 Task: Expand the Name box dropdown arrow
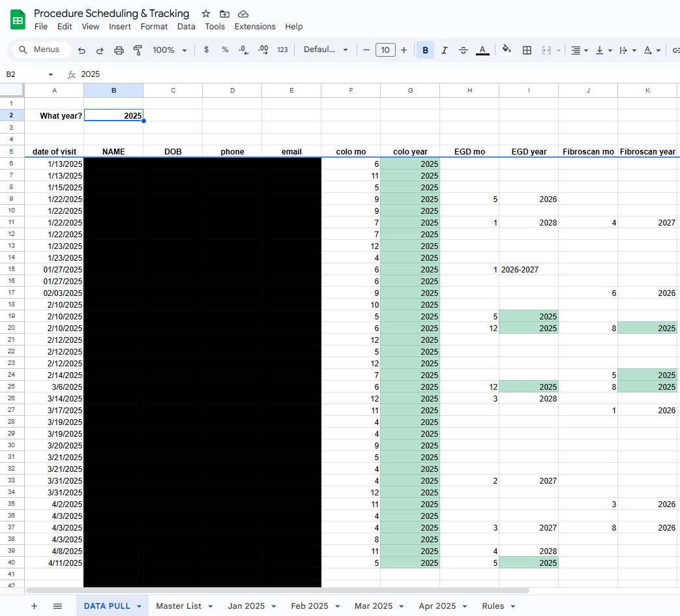tap(51, 75)
